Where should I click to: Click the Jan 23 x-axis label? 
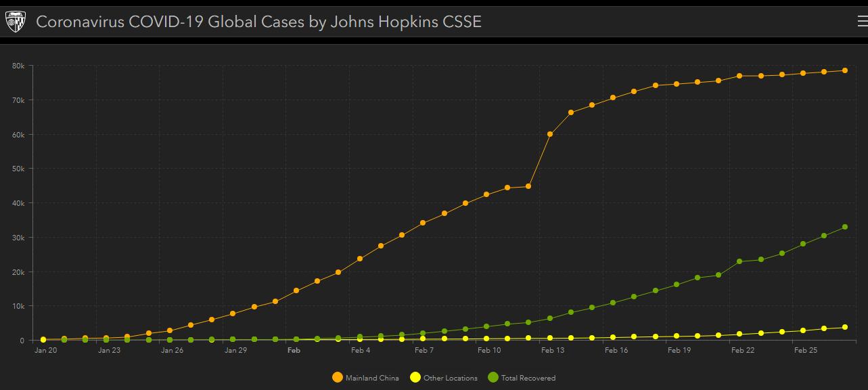(109, 351)
